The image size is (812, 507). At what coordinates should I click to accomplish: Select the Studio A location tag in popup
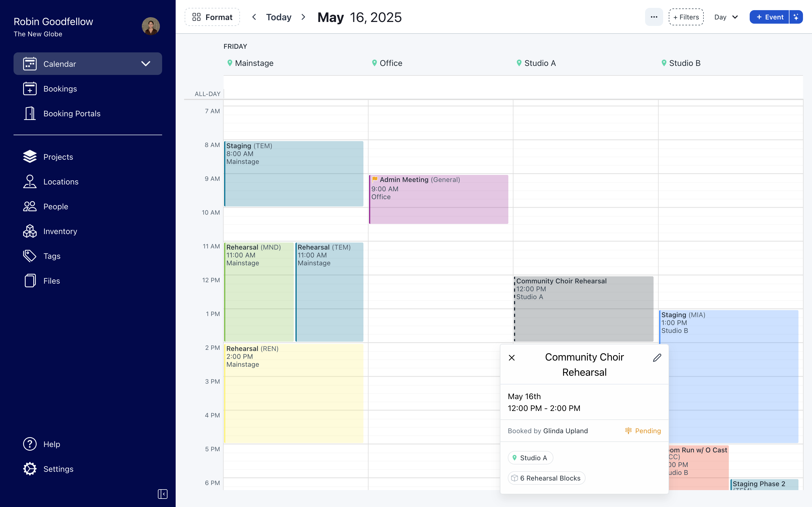[530, 458]
